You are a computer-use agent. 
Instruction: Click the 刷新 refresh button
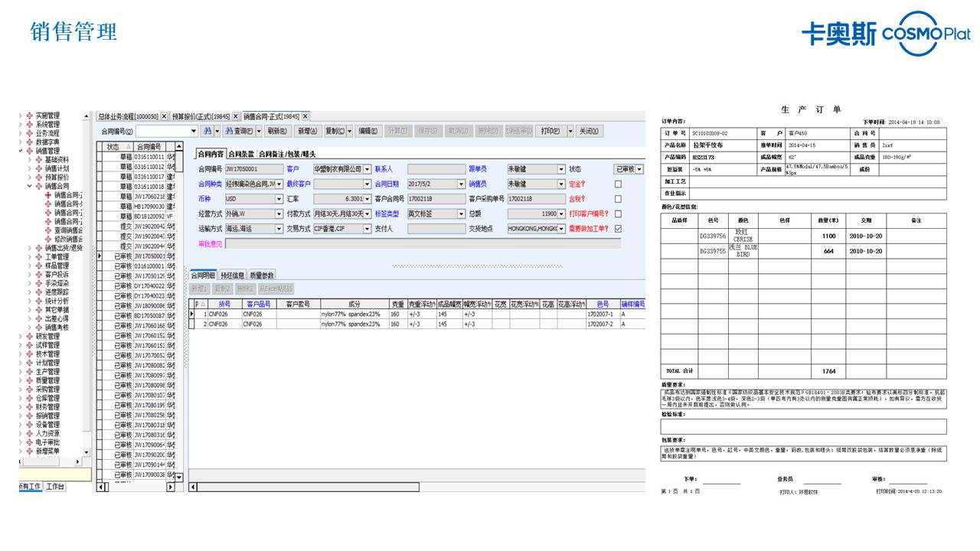(277, 131)
